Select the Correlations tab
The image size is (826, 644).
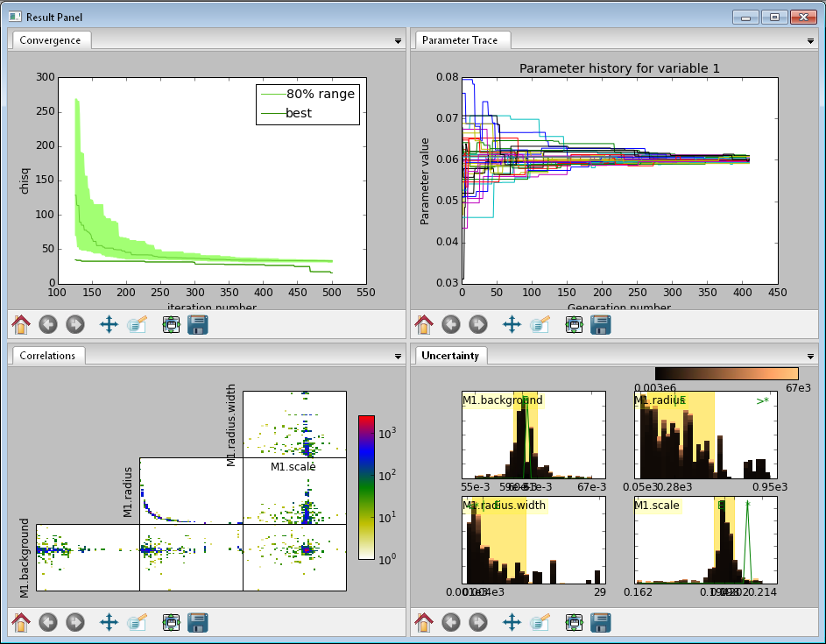47,355
